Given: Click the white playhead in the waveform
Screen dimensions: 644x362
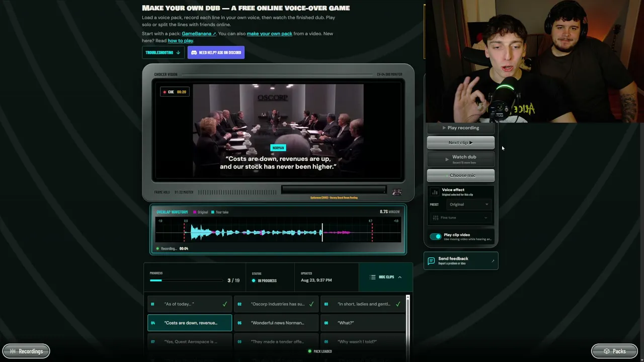Looking at the screenshot, I should (x=323, y=232).
